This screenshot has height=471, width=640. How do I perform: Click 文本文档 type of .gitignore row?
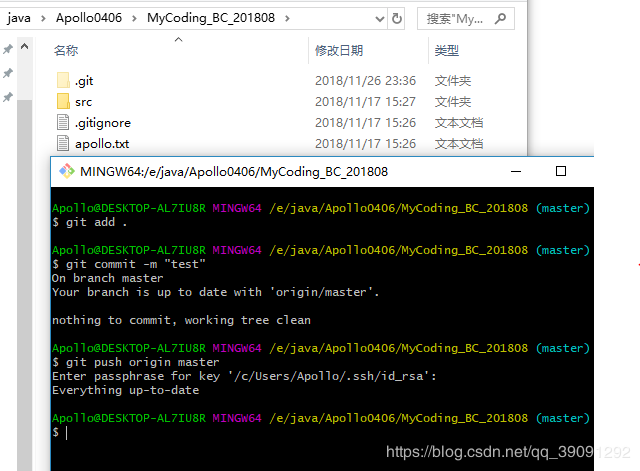pos(459,123)
